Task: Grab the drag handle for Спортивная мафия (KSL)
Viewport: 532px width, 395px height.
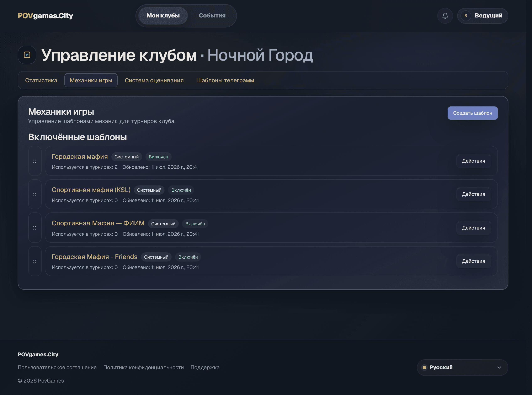Action: [x=35, y=194]
